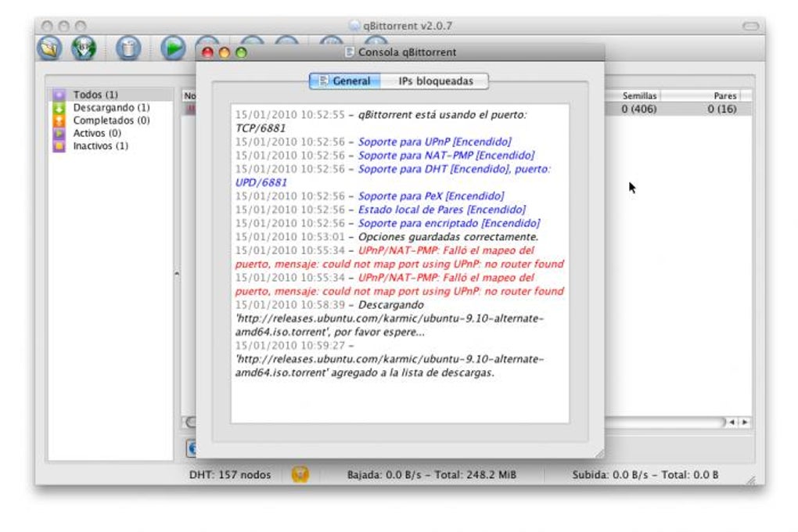
Task: Resume the torrent with the green play icon
Action: [174, 49]
